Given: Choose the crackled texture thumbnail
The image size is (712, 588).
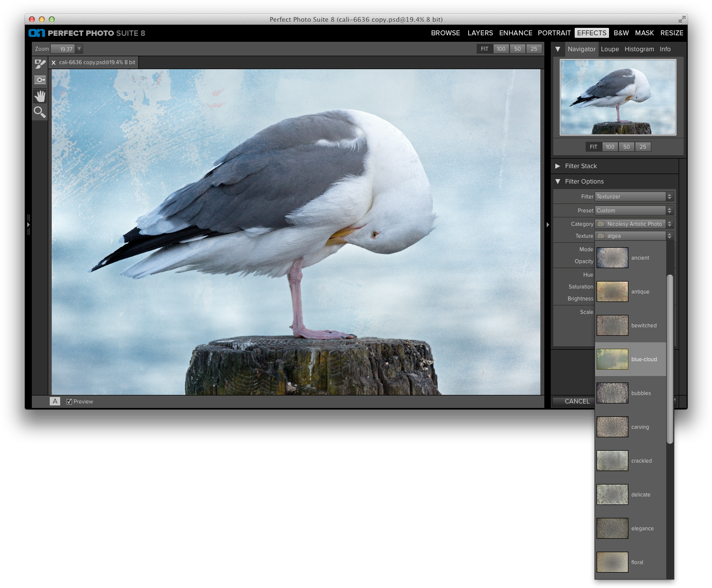Looking at the screenshot, I should pyautogui.click(x=612, y=461).
